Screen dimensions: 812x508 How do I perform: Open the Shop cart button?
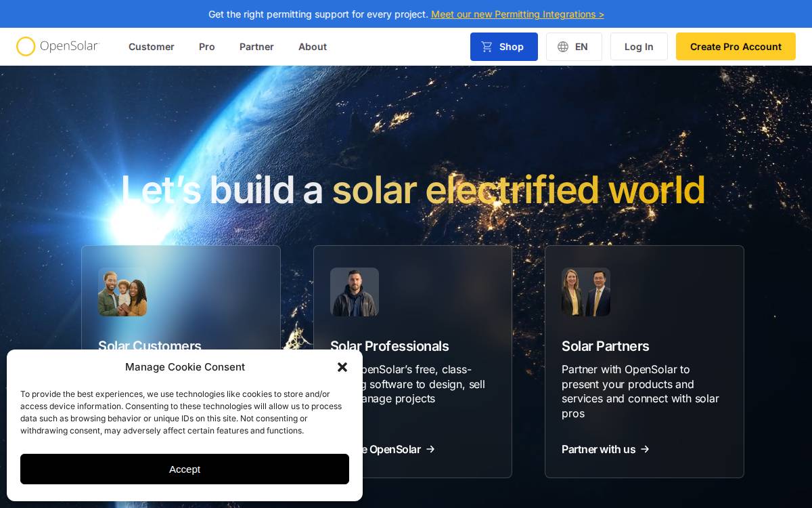coord(504,47)
